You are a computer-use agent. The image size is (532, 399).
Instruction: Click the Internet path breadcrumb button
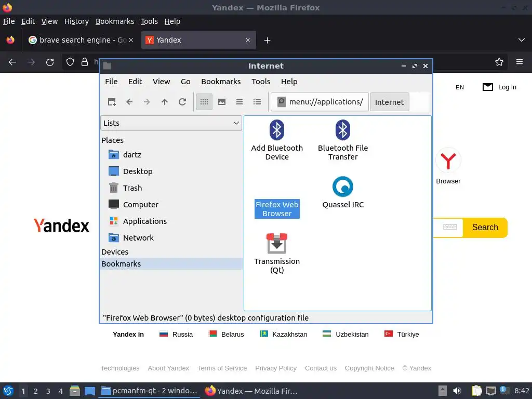[x=390, y=102]
